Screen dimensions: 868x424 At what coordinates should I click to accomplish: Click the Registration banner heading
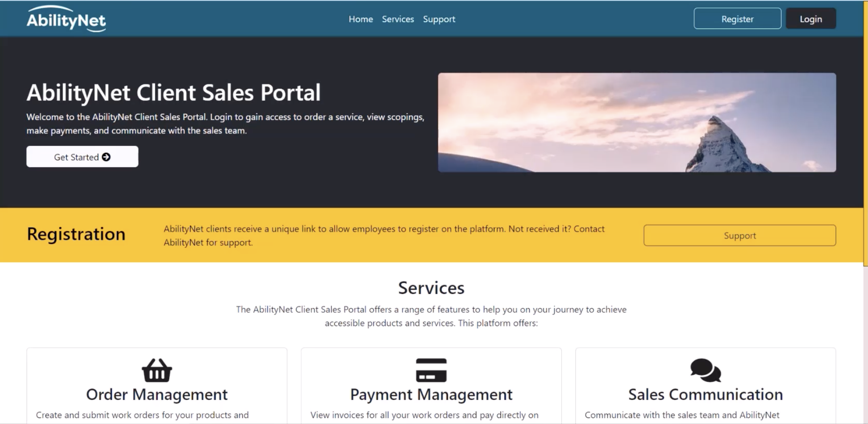pos(76,234)
